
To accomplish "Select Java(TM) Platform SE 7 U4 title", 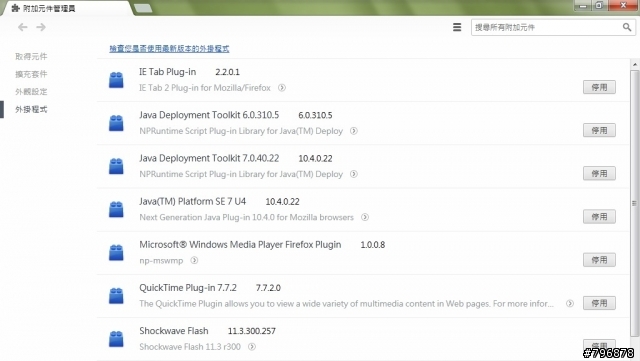I will 192,201.
